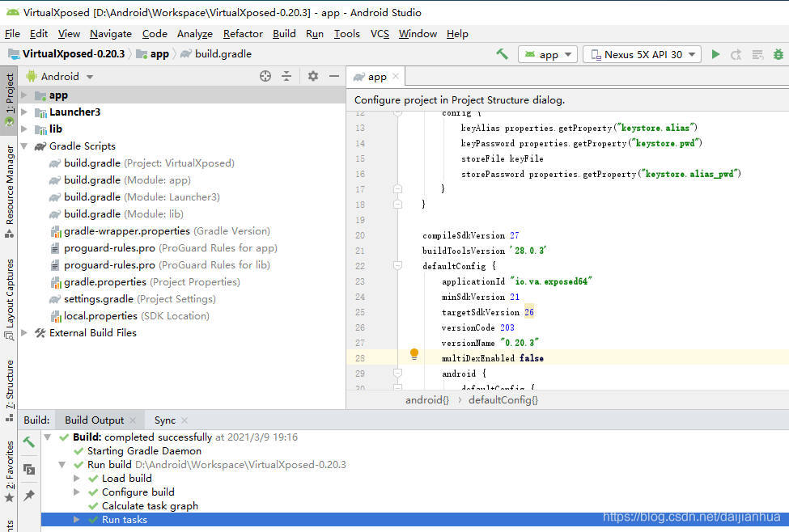Image resolution: width=789 pixels, height=532 pixels.
Task: Close the Sync tab
Action: tap(185, 420)
